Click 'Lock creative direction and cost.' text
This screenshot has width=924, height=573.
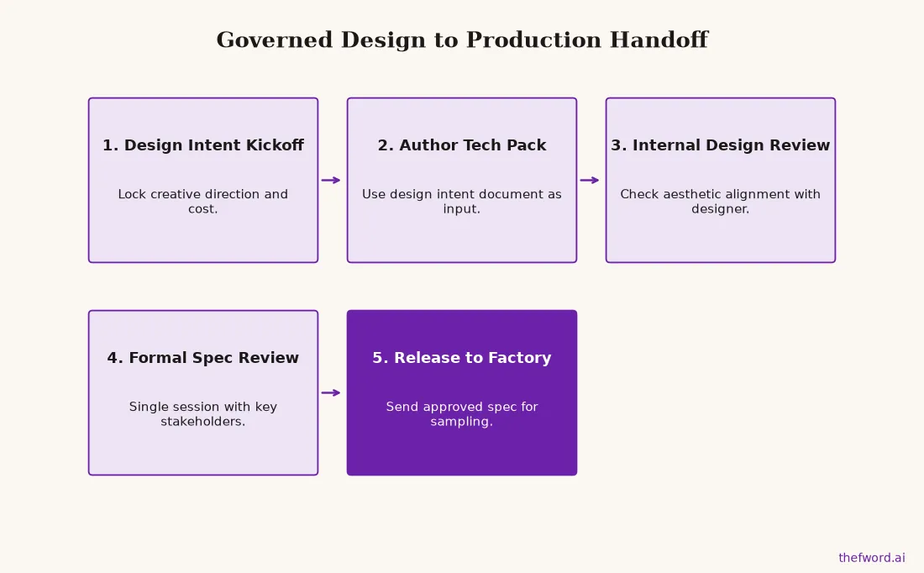click(x=203, y=202)
